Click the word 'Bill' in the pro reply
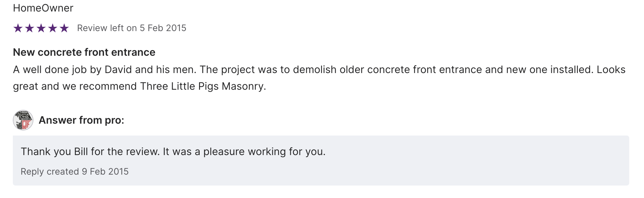The width and height of the screenshot is (644, 198). [81, 152]
